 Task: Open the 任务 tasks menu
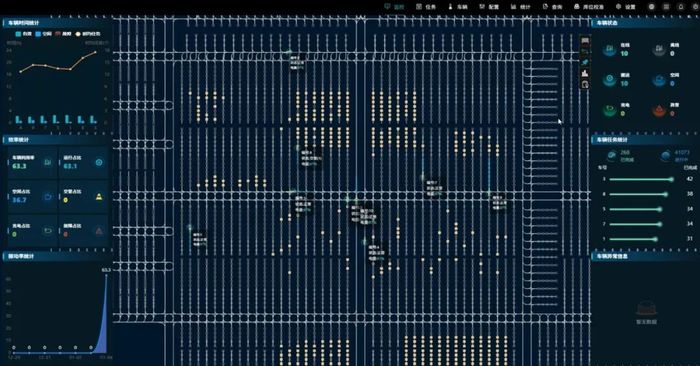(x=425, y=7)
